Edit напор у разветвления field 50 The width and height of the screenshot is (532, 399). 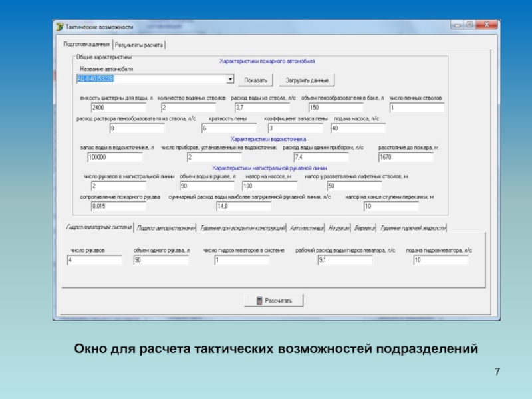[x=354, y=186]
